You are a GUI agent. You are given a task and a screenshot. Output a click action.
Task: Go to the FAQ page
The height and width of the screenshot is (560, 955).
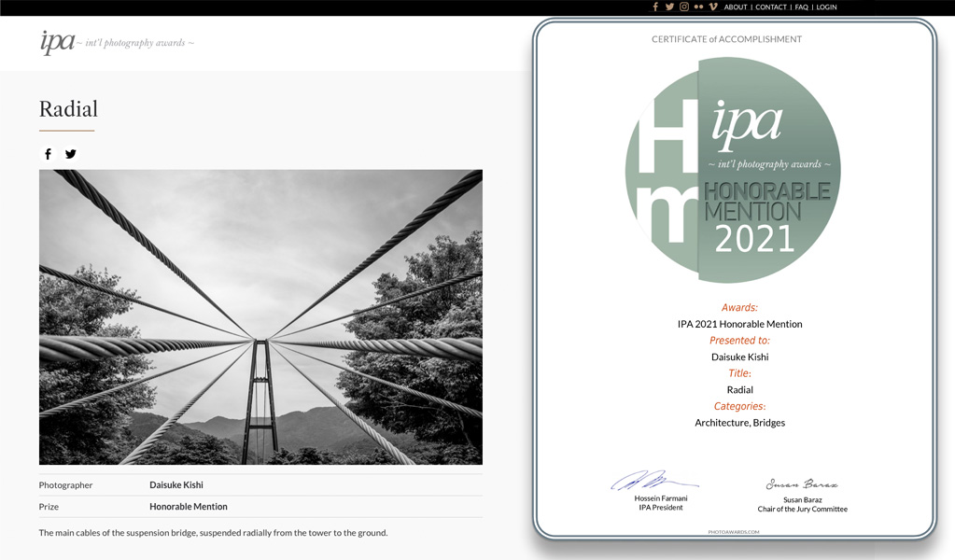(x=801, y=7)
